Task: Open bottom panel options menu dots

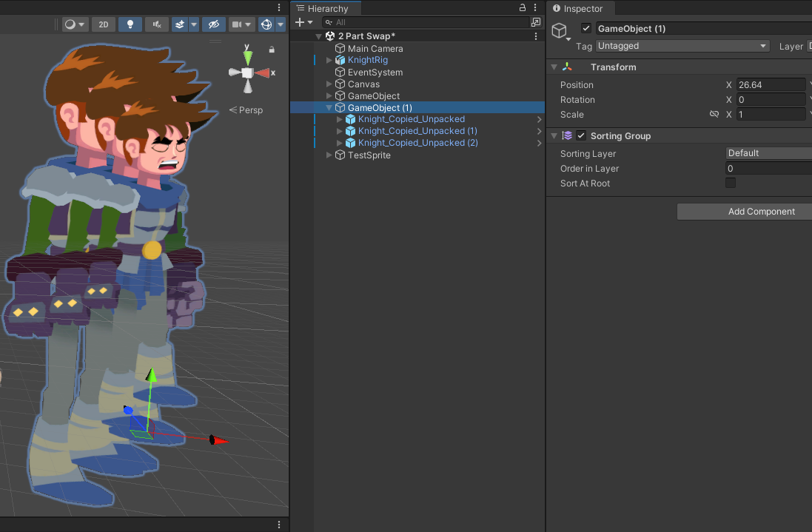Action: (x=279, y=525)
